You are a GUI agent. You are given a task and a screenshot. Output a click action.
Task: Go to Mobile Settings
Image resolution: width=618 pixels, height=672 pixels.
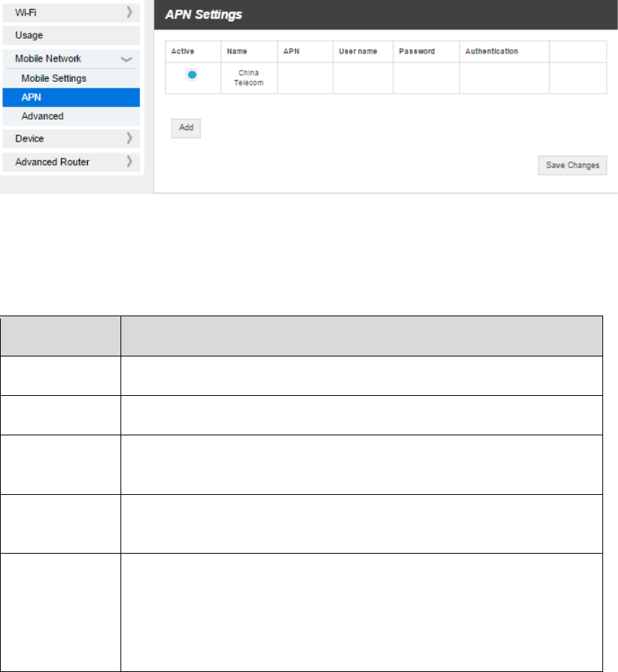pos(71,78)
